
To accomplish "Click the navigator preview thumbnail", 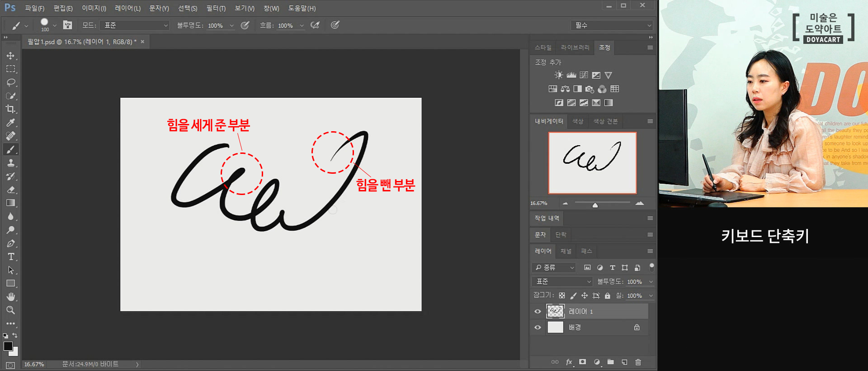I will (x=592, y=163).
